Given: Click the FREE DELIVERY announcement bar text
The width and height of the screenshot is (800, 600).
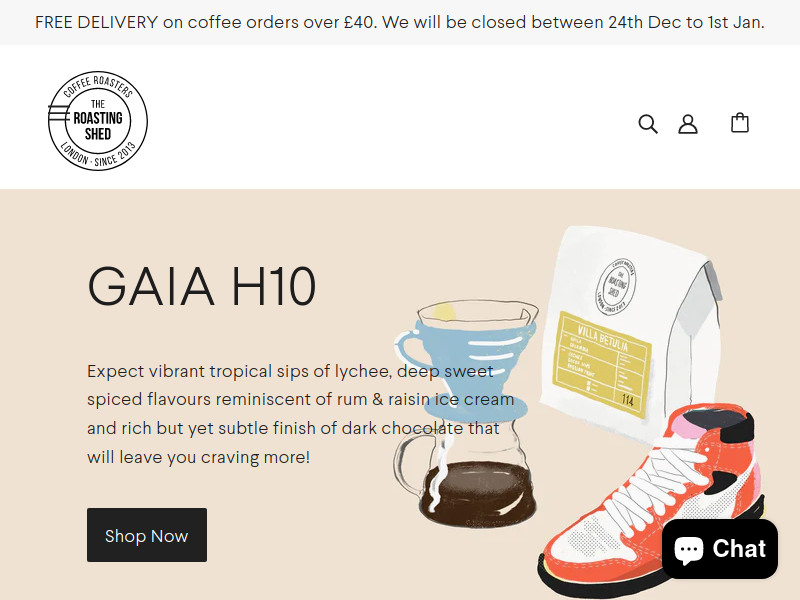Looking at the screenshot, I should click(x=399, y=22).
